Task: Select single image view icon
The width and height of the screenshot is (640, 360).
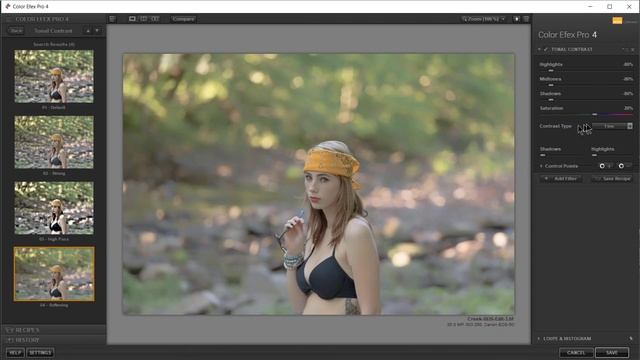Action: pos(132,19)
